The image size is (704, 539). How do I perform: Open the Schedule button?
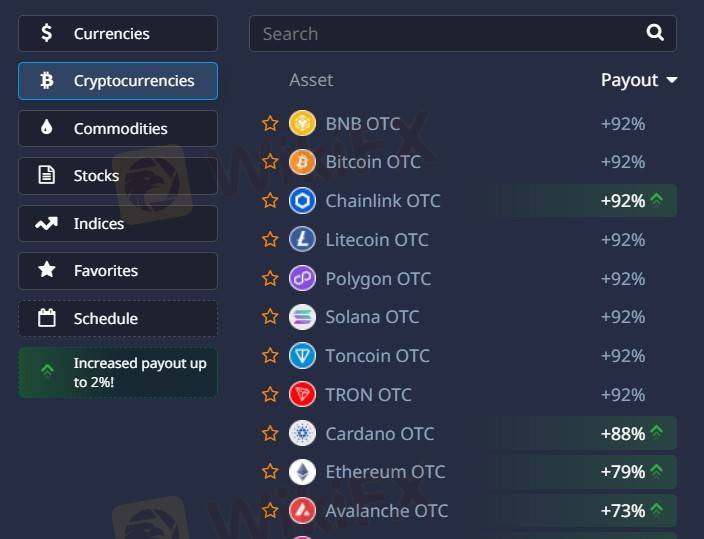point(118,319)
